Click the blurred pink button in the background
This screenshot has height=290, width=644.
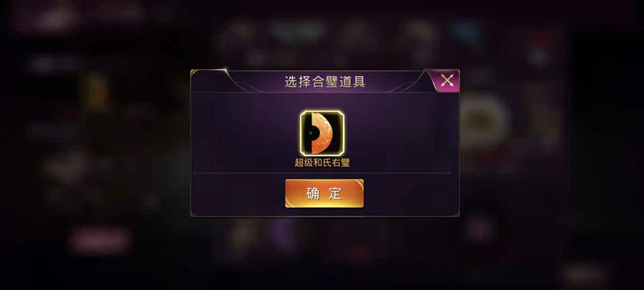tap(100, 240)
